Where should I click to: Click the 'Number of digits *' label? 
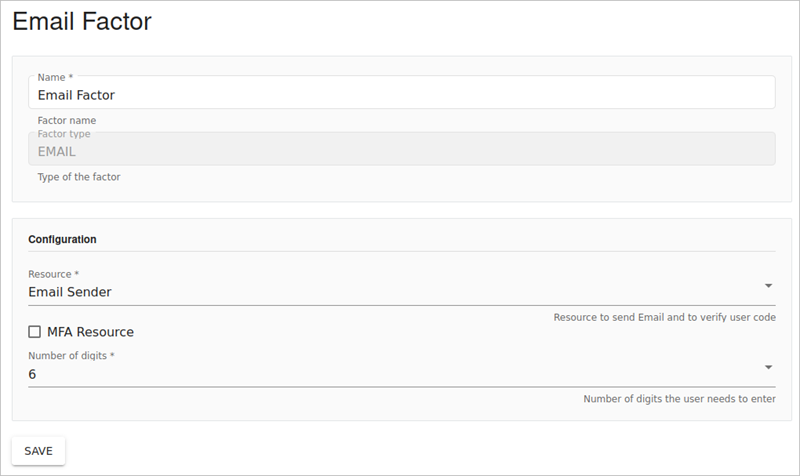coord(72,356)
